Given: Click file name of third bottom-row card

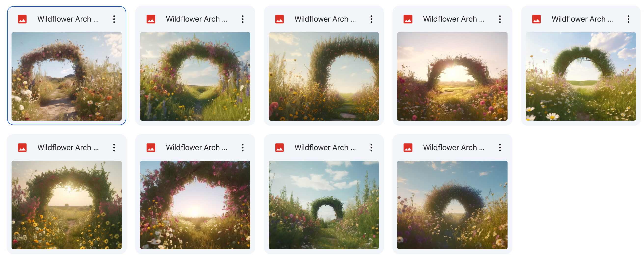Looking at the screenshot, I should tap(325, 148).
